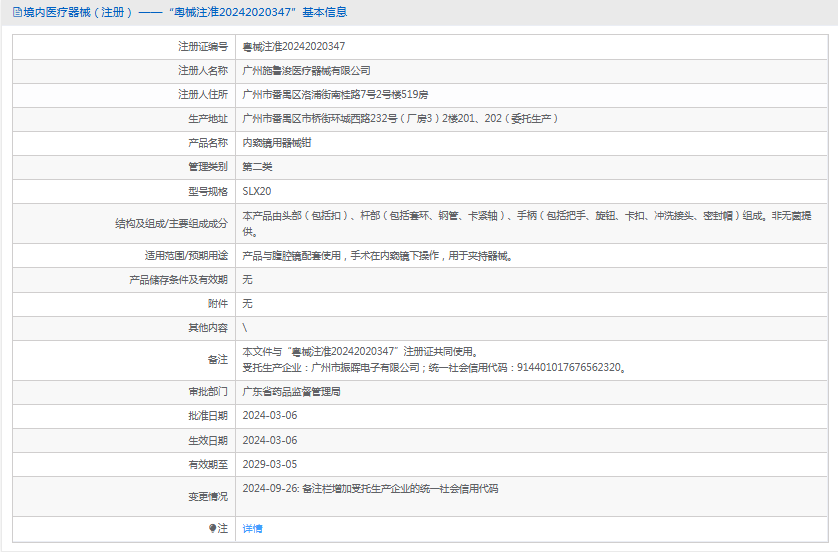The image size is (838, 552).
Task: Open the 详情 link in the 注 row
Action: [x=252, y=528]
